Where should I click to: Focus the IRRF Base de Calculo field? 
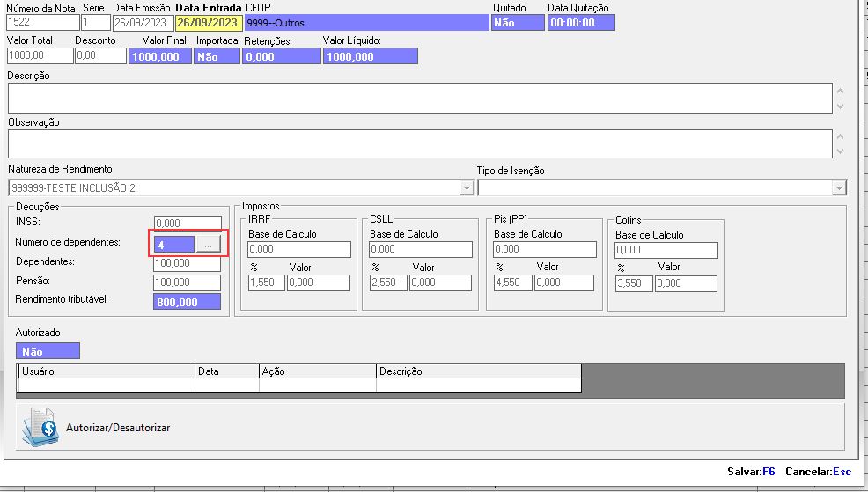pyautogui.click(x=299, y=250)
